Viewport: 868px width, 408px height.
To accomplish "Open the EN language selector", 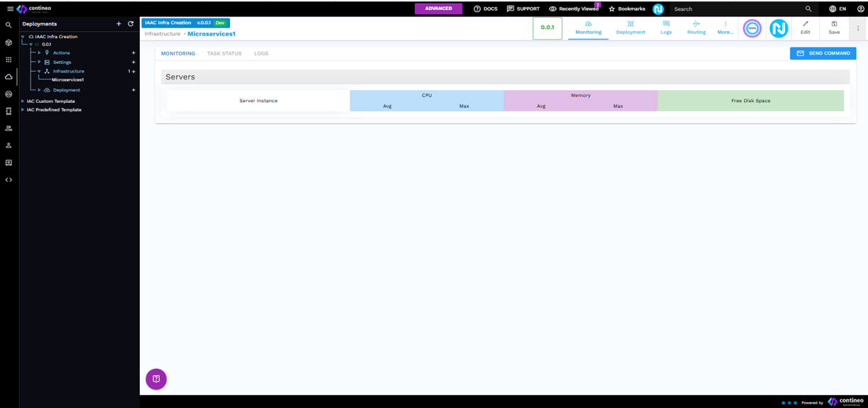I will [x=837, y=9].
